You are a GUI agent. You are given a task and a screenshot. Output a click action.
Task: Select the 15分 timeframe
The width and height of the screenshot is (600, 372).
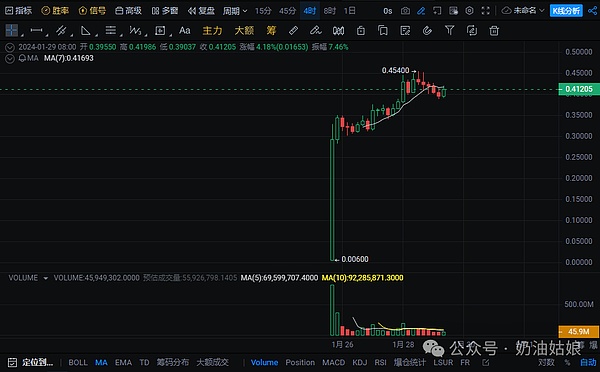pos(263,11)
